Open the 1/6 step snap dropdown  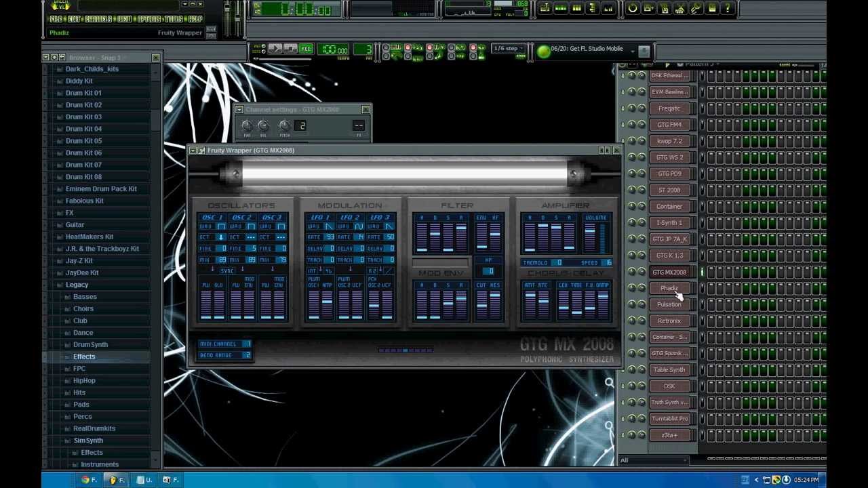tap(509, 49)
